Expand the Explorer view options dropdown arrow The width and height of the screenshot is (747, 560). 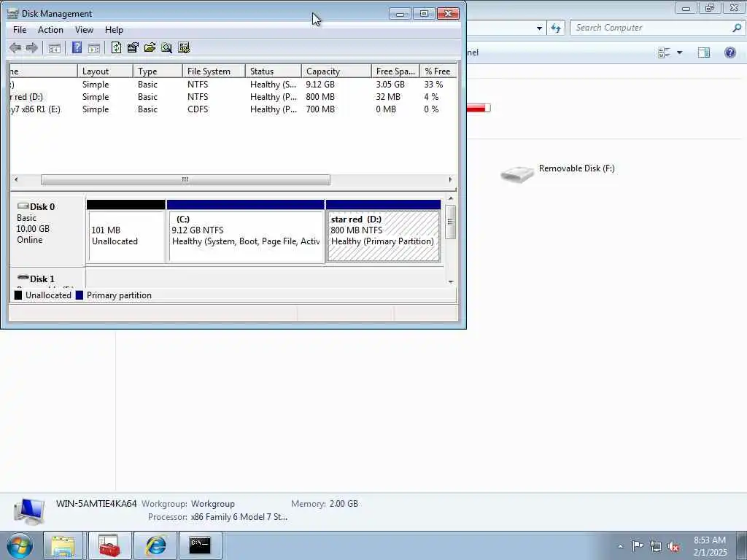[x=680, y=52]
